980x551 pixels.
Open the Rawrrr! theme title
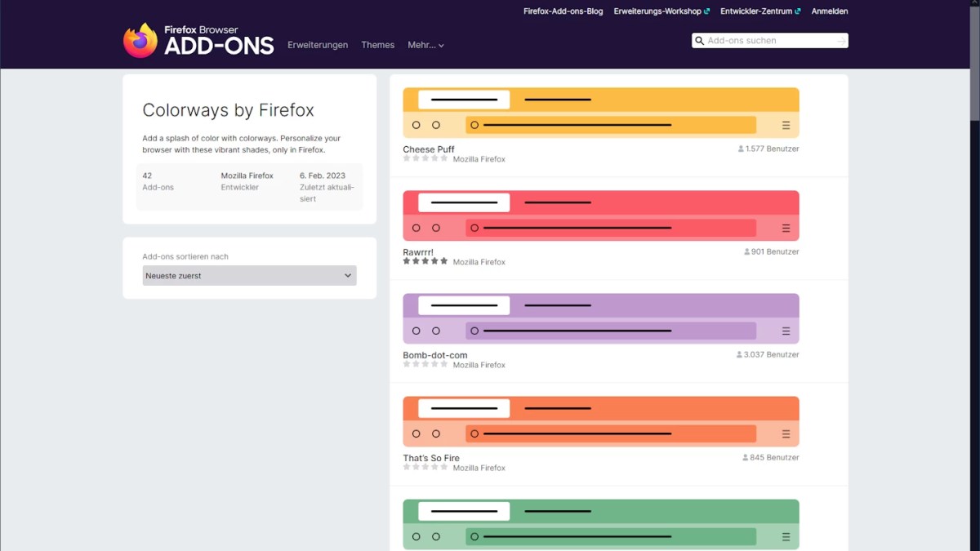pyautogui.click(x=418, y=252)
